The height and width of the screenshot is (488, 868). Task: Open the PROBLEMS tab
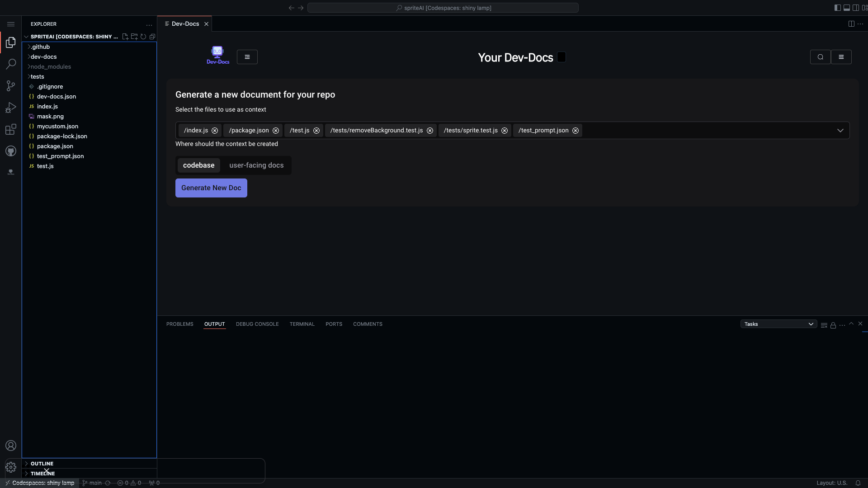click(179, 324)
